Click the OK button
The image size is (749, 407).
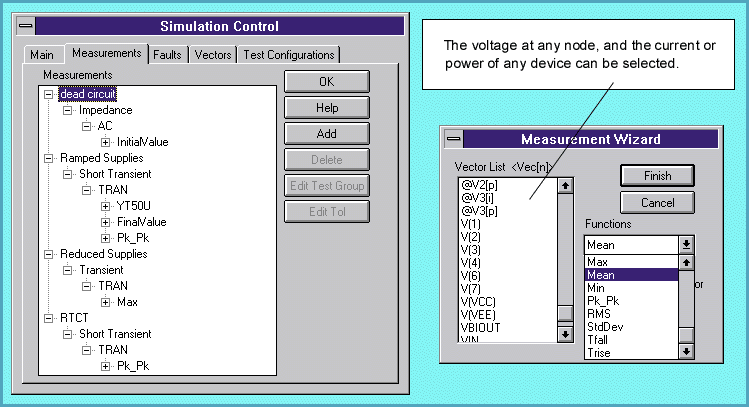point(327,81)
